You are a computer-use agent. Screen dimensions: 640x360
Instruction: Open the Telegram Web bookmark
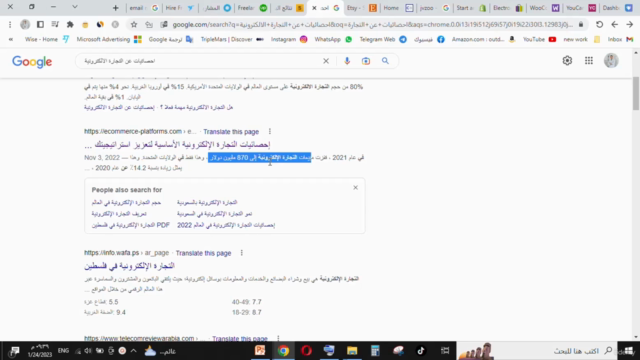[x=383, y=39]
